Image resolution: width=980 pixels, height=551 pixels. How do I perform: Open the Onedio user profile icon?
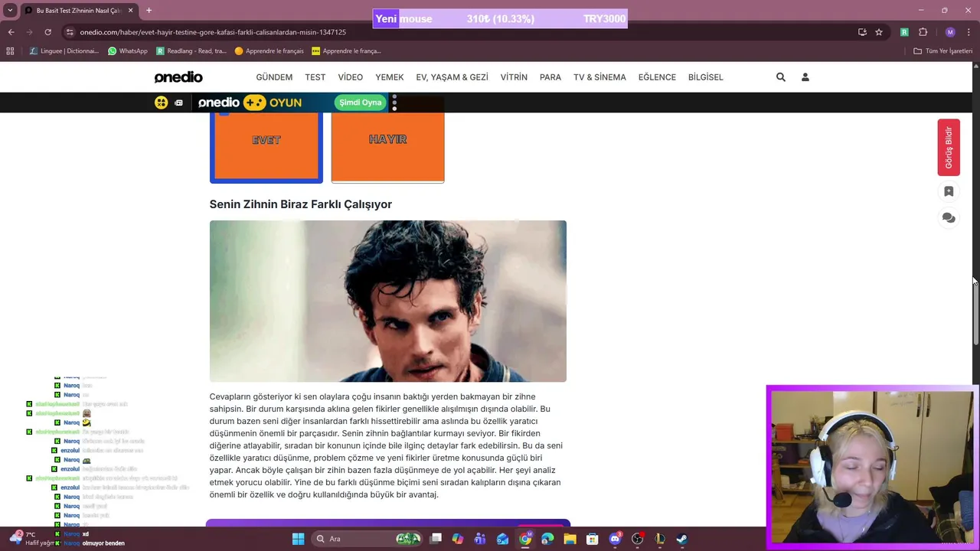(x=805, y=77)
